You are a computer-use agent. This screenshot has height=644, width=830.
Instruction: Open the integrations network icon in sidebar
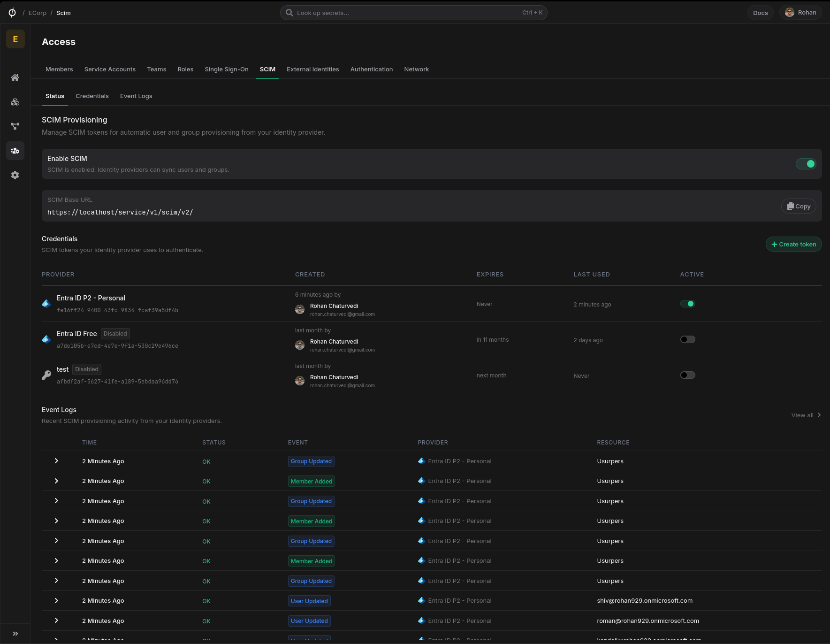pyautogui.click(x=15, y=126)
